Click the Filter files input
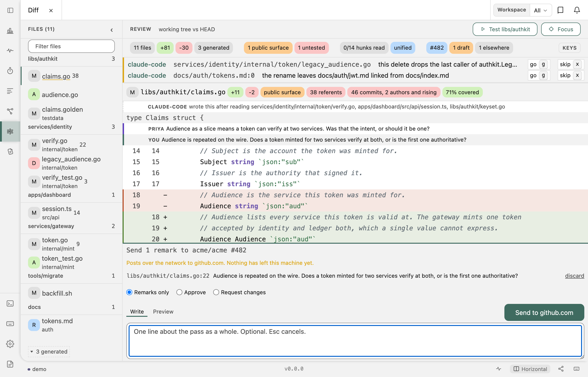Viewport: 588px width, 377px height. point(71,46)
